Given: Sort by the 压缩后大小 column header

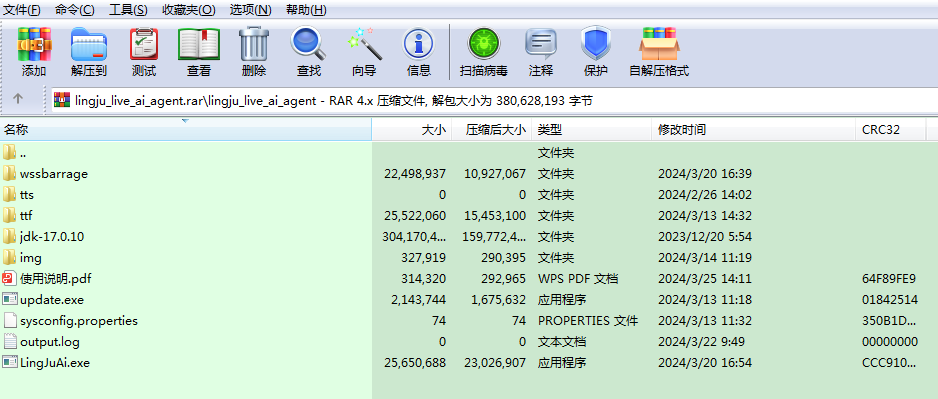Looking at the screenshot, I should [491, 129].
